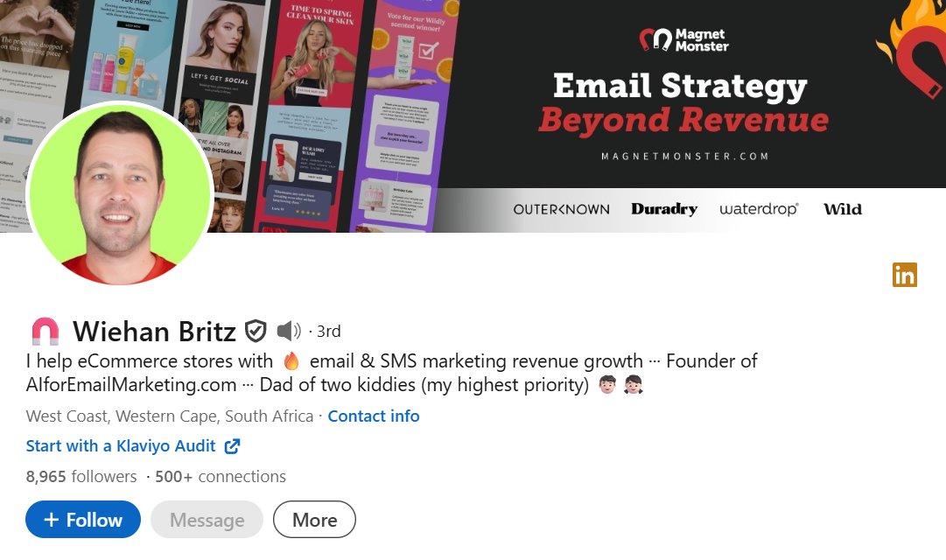946x560 pixels.
Task: Click the pink magnet icon beside the name
Action: (x=46, y=331)
